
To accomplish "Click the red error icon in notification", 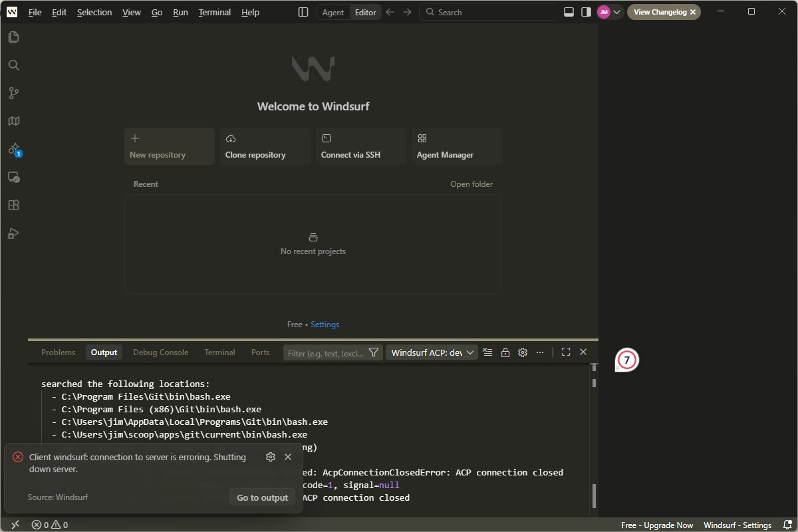I will 18,457.
